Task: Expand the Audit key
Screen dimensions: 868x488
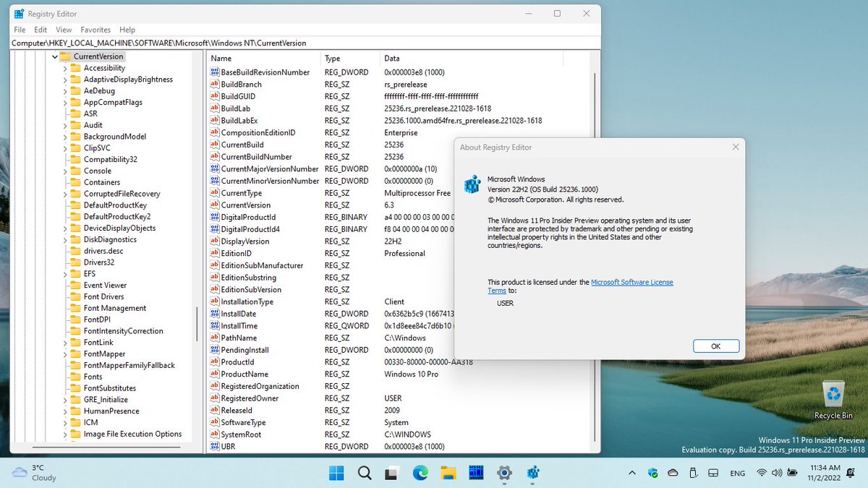Action: 65,125
